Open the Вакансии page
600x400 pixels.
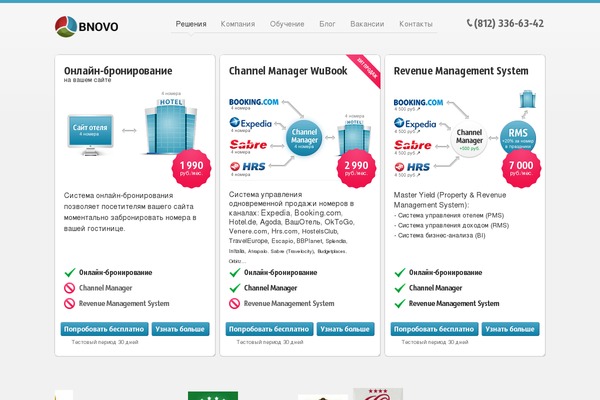367,24
